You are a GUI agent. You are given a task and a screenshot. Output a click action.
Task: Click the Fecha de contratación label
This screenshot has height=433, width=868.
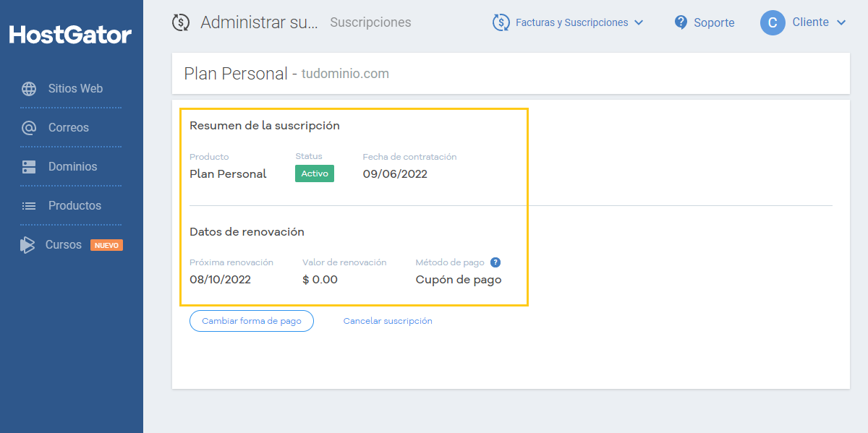pos(409,157)
